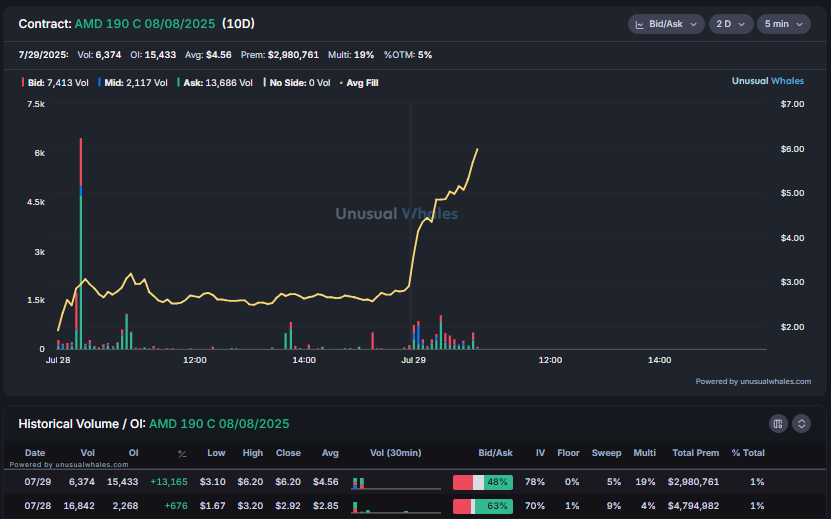Sort the table by the % Total column

tap(748, 453)
